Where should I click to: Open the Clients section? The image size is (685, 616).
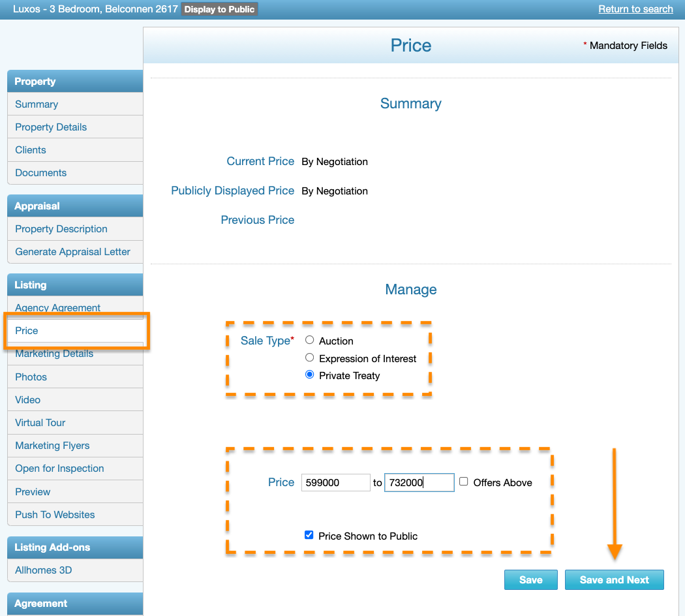[x=31, y=150]
